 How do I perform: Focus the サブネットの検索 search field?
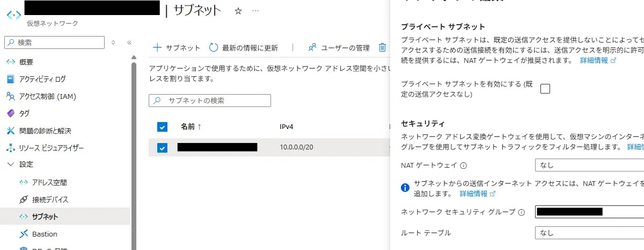210,101
